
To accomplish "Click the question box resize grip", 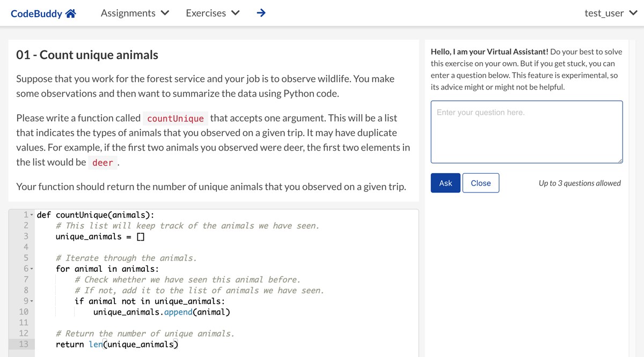I will point(619,160).
